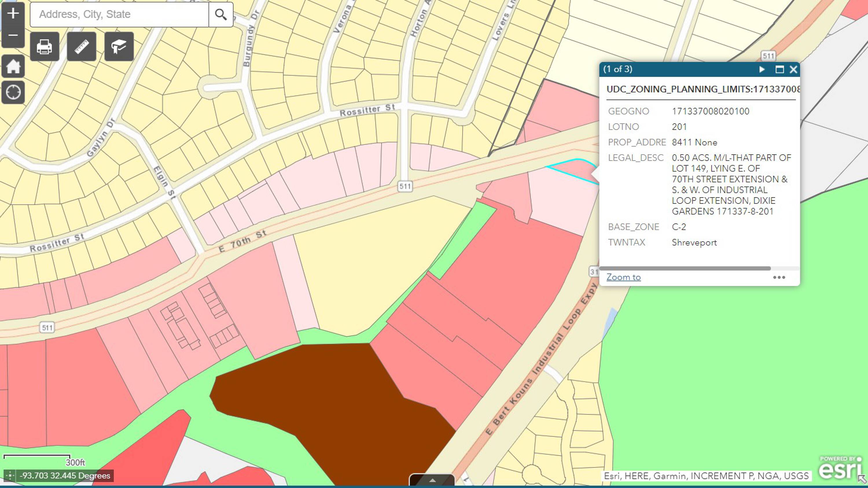Open the measurement ruler tool

pyautogui.click(x=82, y=47)
